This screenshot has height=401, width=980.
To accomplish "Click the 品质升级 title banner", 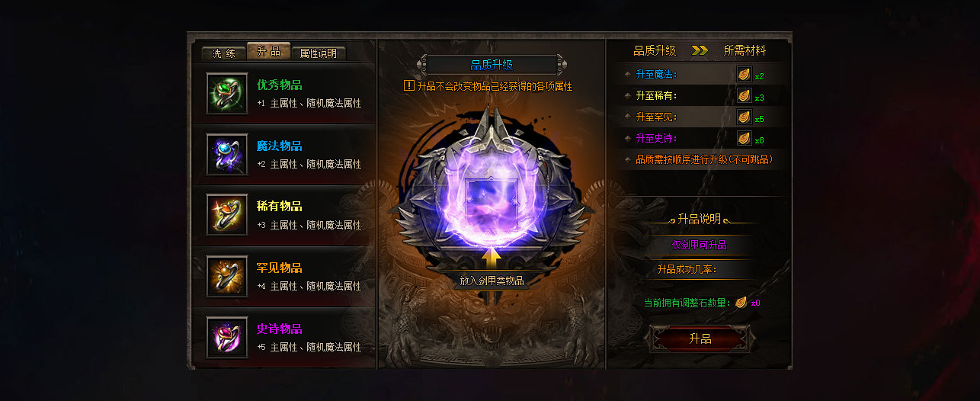I will tap(492, 65).
